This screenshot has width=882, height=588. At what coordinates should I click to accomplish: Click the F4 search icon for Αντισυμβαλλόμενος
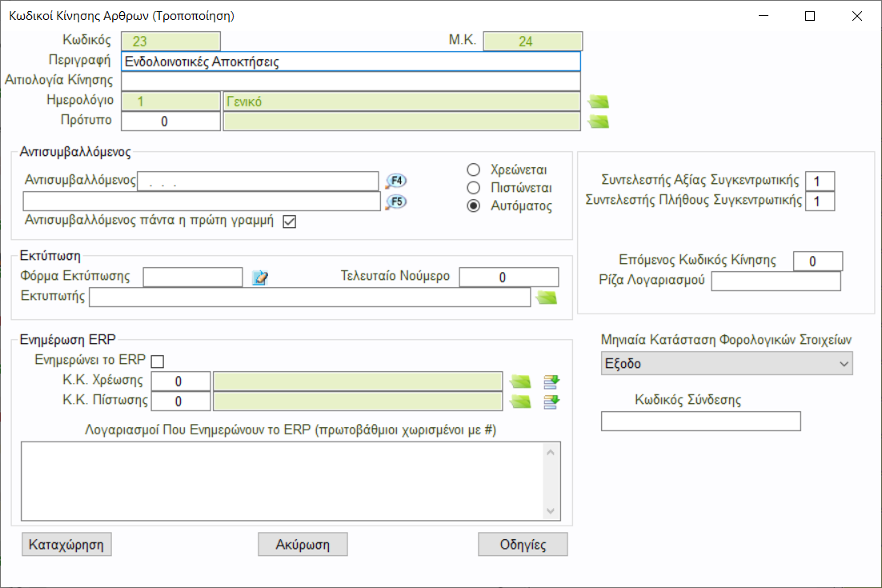coord(395,181)
